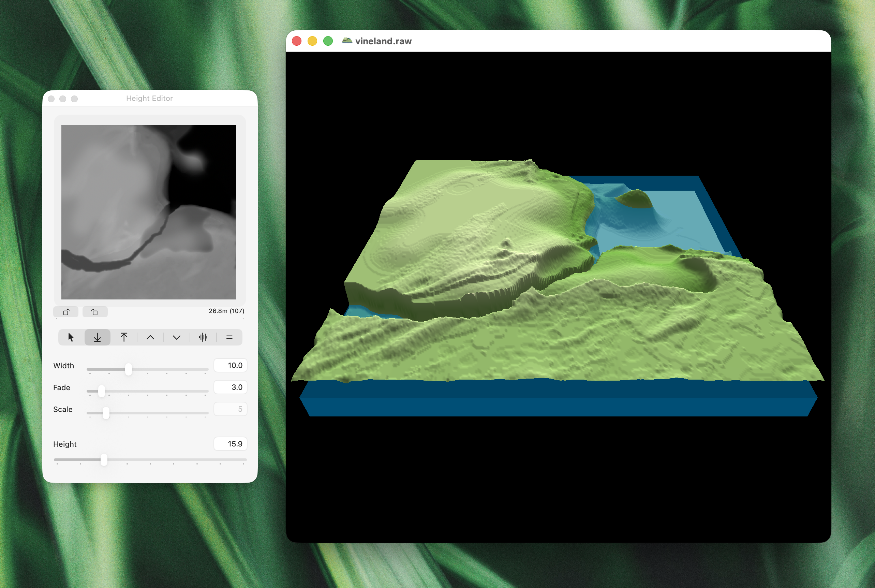Click the Fade slider handle
Screen dimensions: 875x588
click(x=102, y=391)
